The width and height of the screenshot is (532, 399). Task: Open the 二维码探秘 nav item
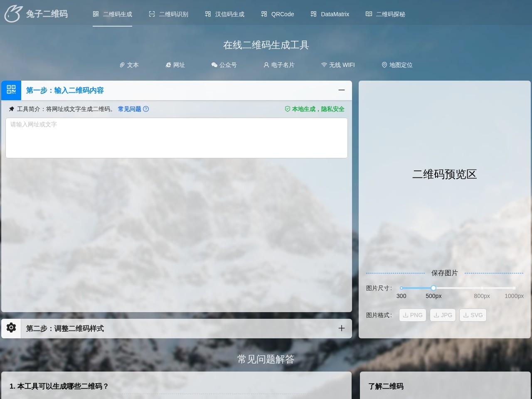coord(385,14)
